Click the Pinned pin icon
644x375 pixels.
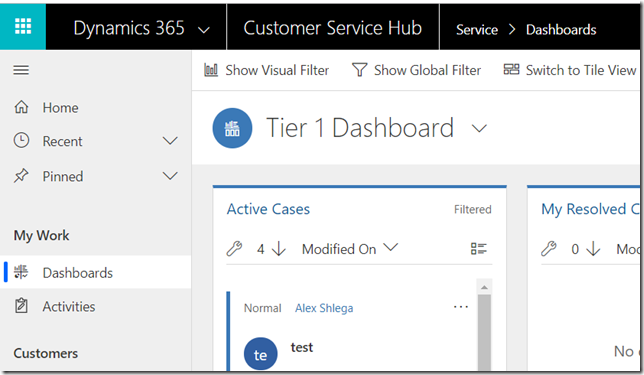pyautogui.click(x=21, y=176)
